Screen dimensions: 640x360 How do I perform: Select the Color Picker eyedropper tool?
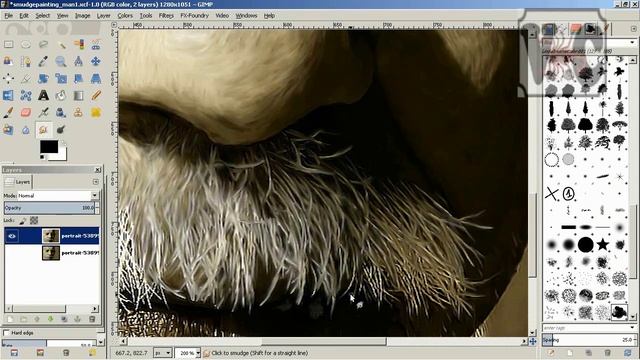click(43, 62)
